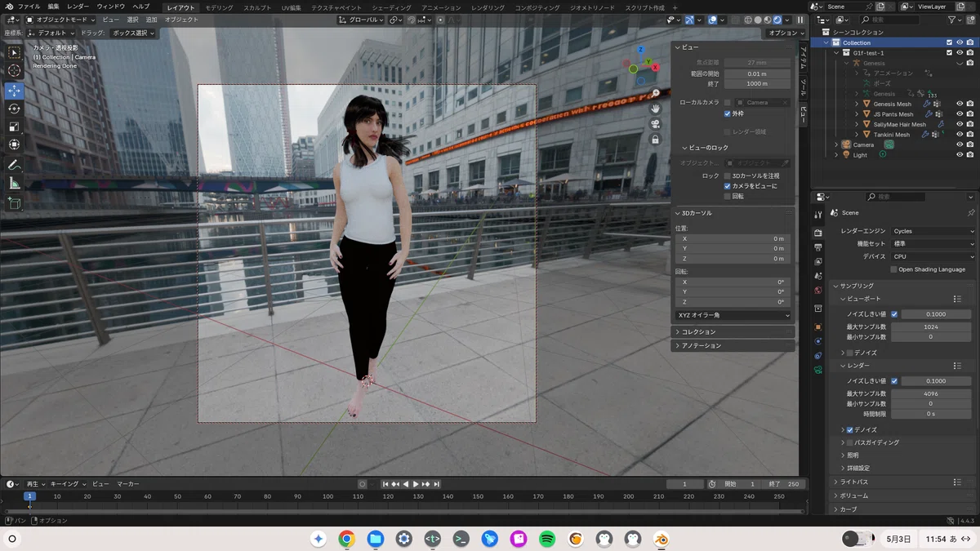Screen dimensions: 980x551
Task: Toggle X-ray display icon
Action: pos(734,20)
